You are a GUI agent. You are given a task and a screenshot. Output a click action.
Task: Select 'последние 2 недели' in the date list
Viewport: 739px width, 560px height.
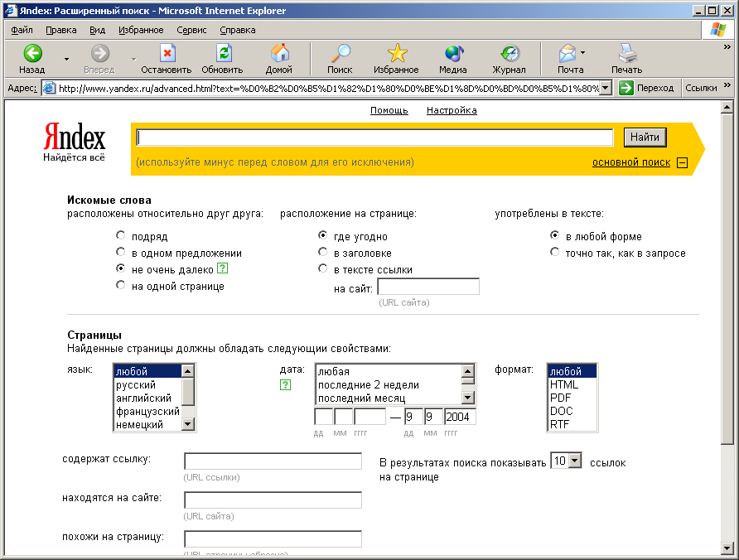click(389, 384)
